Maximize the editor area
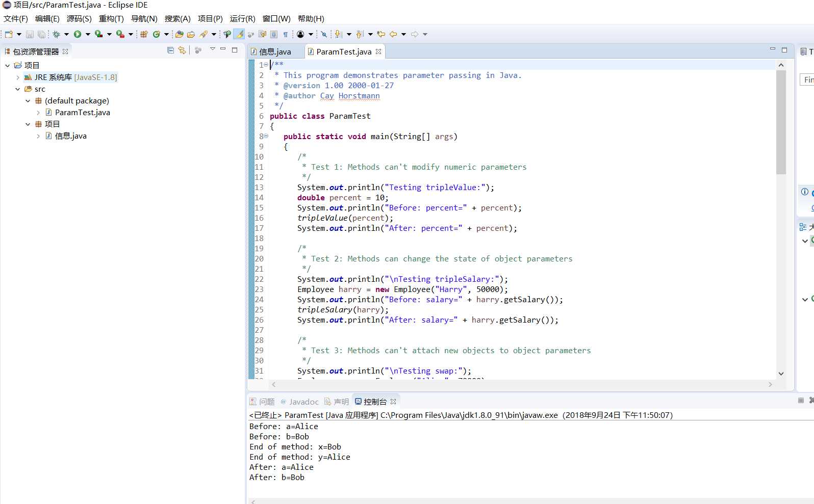814x504 pixels. pyautogui.click(x=784, y=49)
